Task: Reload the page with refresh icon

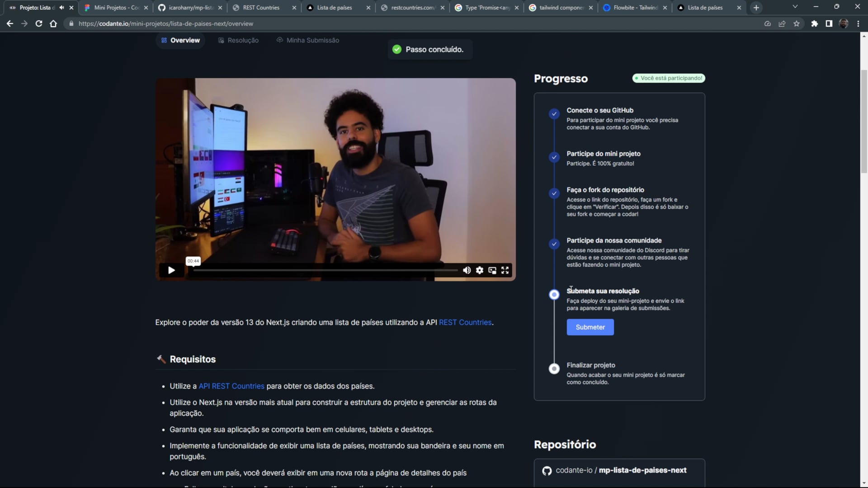Action: click(39, 23)
